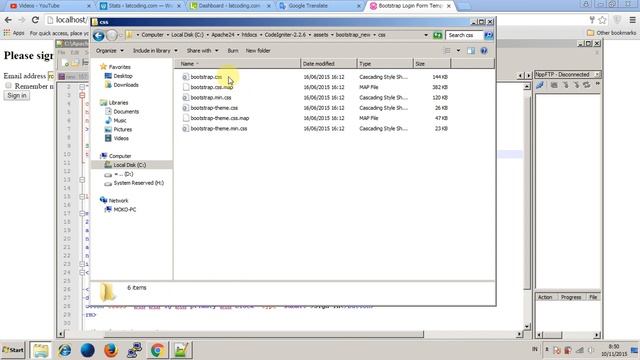Click the Start button
640x360 pixels.
click(13, 350)
